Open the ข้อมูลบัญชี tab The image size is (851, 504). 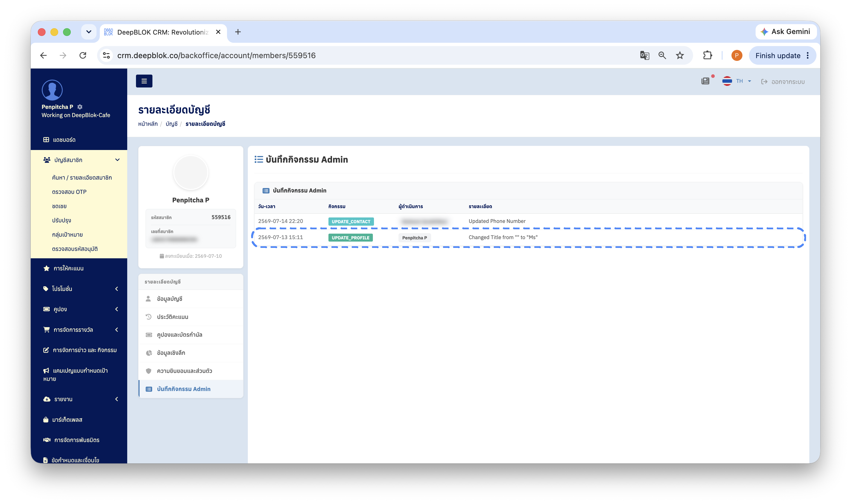click(191, 299)
